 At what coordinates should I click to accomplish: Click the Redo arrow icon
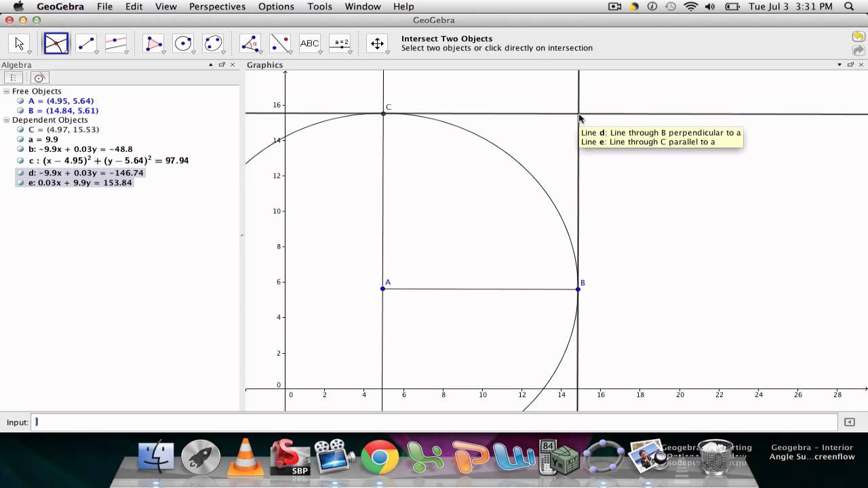click(x=858, y=50)
